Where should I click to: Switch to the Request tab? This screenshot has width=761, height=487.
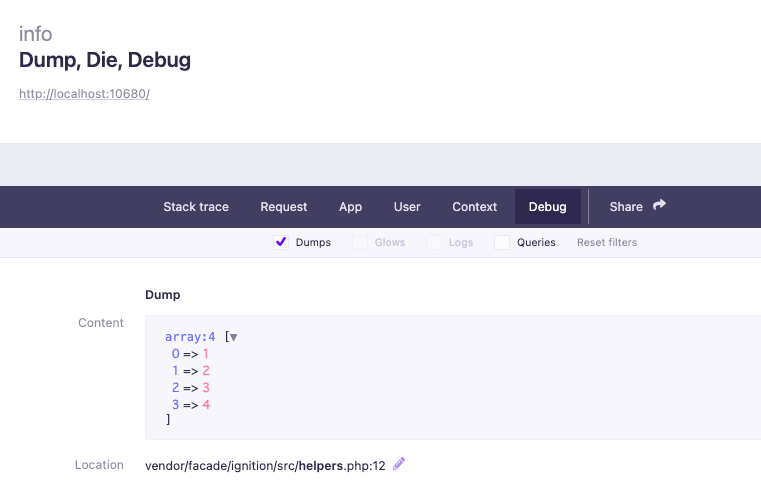pyautogui.click(x=283, y=207)
